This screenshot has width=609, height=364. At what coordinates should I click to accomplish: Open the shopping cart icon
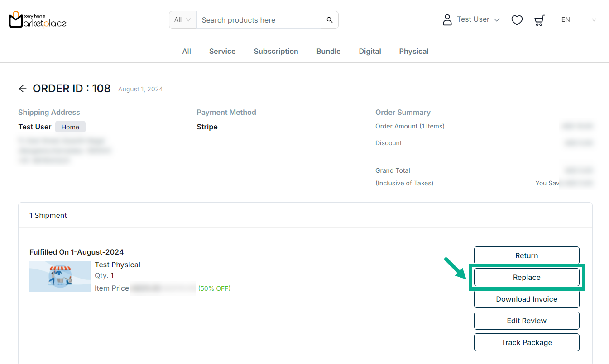pos(539,20)
